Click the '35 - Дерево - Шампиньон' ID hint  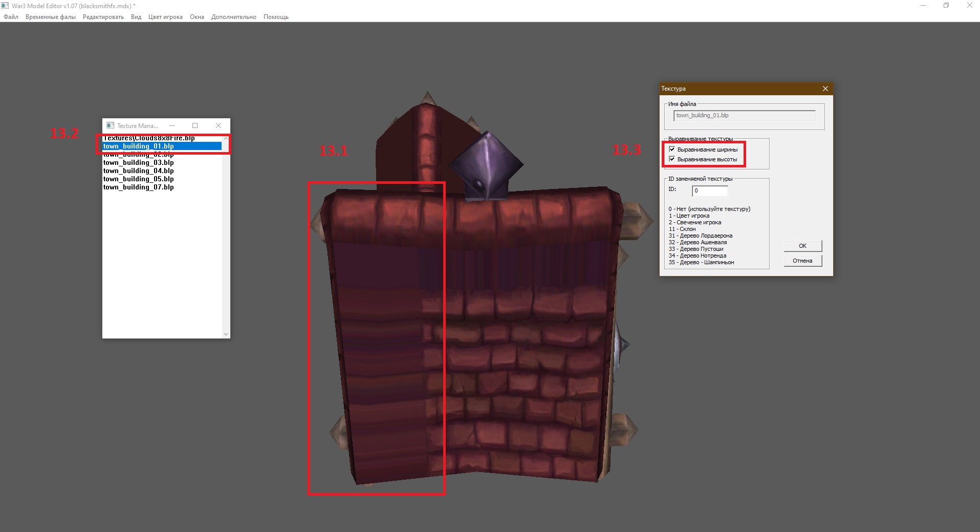(701, 262)
